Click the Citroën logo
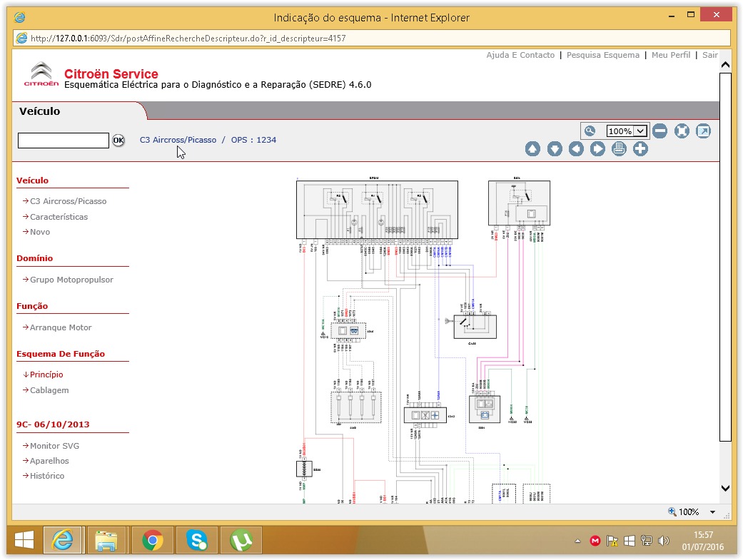The image size is (743, 560). (x=41, y=74)
